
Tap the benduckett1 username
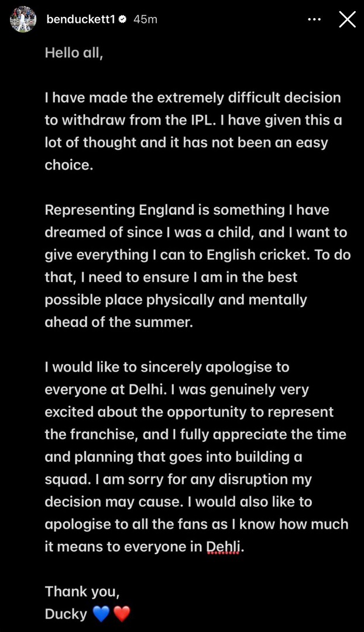(x=80, y=19)
